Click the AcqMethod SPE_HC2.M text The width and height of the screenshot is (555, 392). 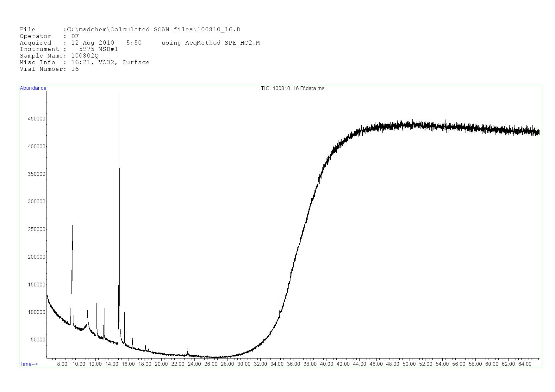(210, 43)
